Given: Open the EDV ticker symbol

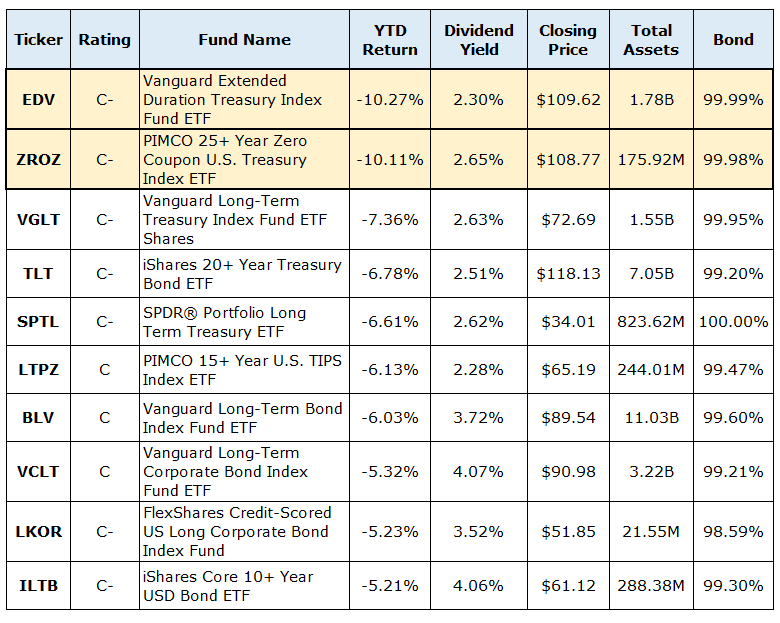Looking at the screenshot, I should pos(39,100).
